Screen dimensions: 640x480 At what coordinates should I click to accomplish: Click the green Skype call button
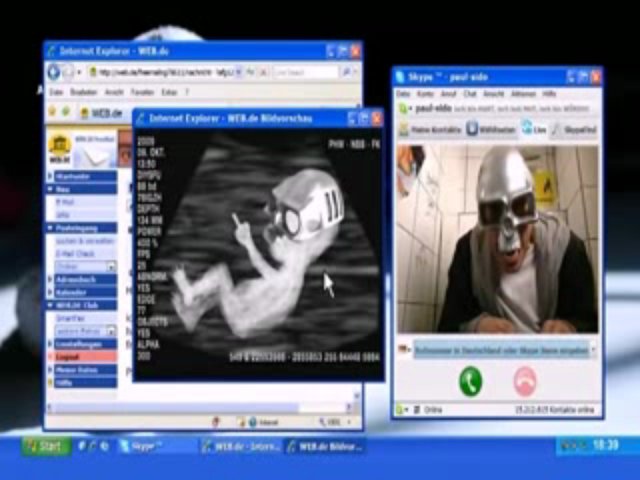coord(470,382)
